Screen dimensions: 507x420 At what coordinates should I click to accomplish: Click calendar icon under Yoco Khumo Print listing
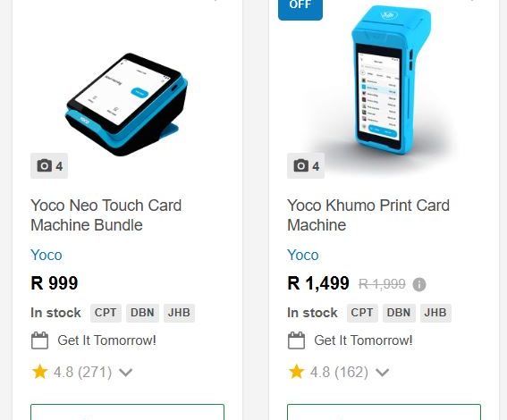pyautogui.click(x=296, y=340)
